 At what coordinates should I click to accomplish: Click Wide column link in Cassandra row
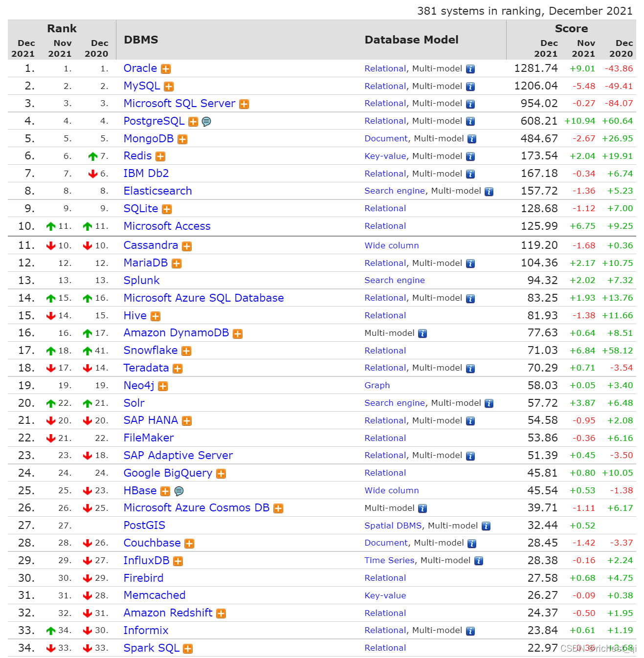(392, 246)
